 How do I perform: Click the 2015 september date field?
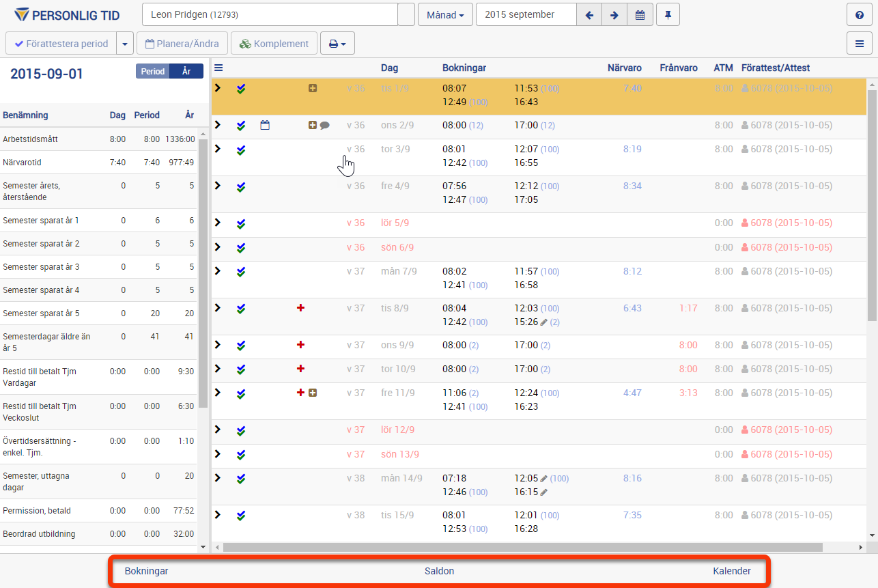coord(526,14)
